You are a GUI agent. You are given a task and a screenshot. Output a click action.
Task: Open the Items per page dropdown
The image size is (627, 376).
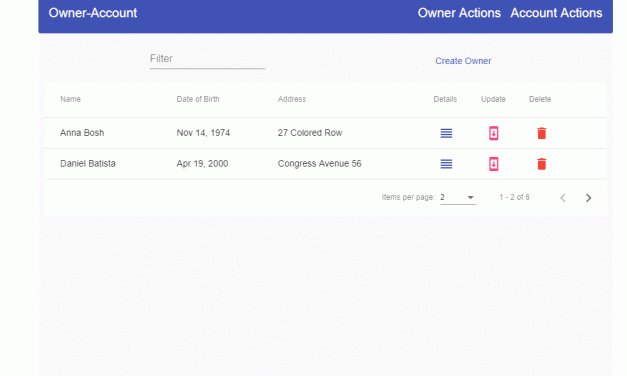pyautogui.click(x=458, y=198)
